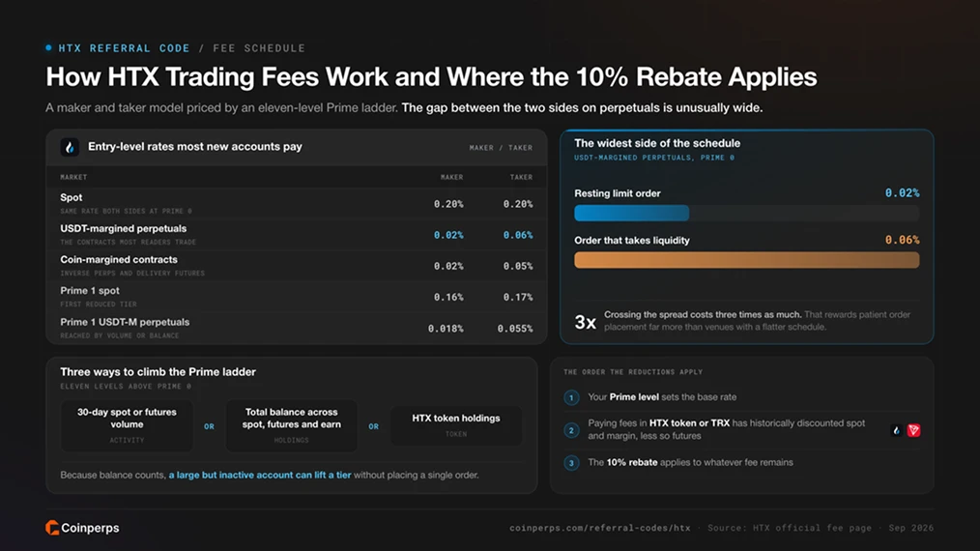Click the Sep 2026 date text

pyautogui.click(x=911, y=528)
